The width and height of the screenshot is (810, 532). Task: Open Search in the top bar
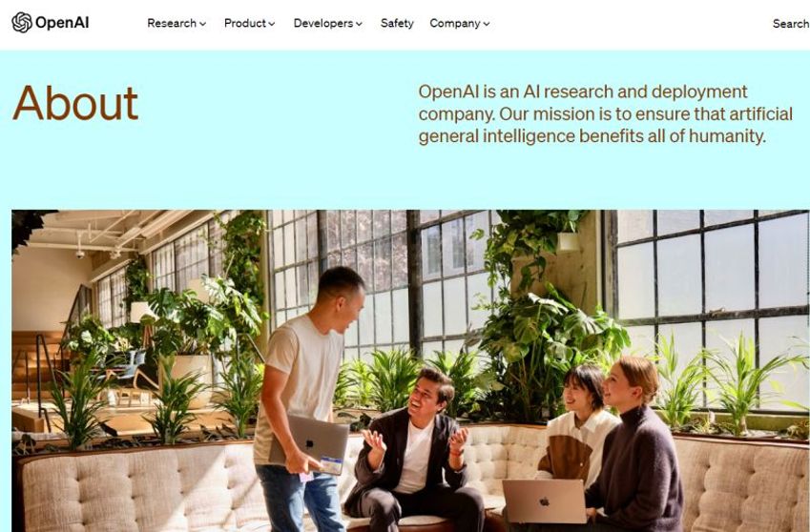[791, 23]
